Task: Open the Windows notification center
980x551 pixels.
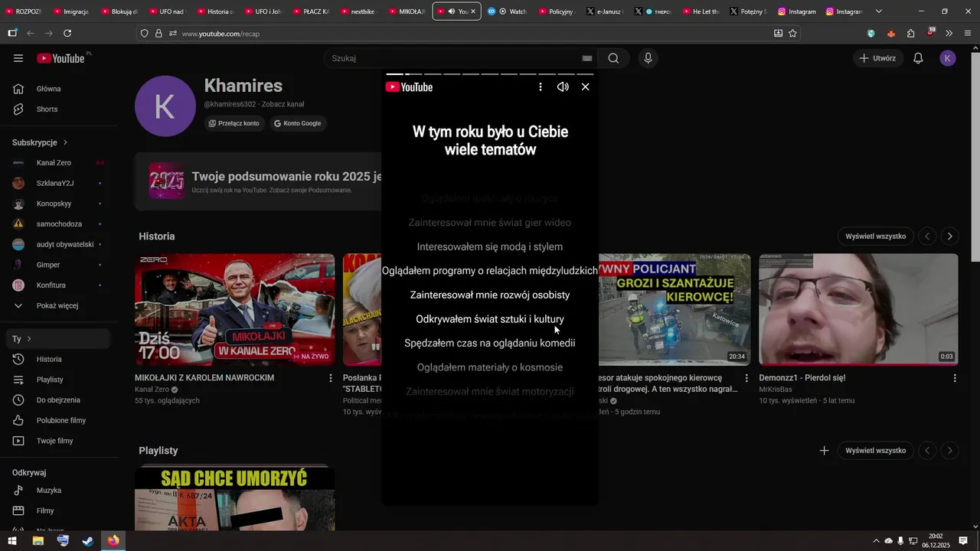Action: point(963,541)
